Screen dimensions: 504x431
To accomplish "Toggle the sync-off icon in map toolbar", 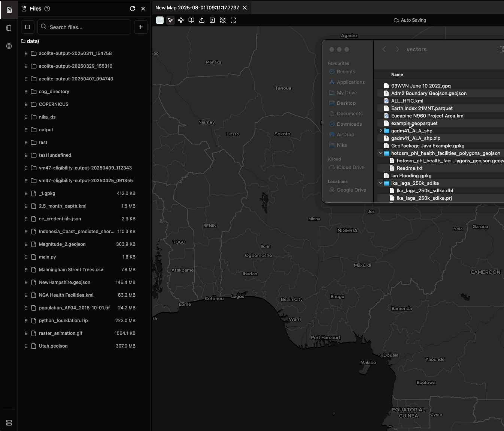I will click(x=223, y=20).
